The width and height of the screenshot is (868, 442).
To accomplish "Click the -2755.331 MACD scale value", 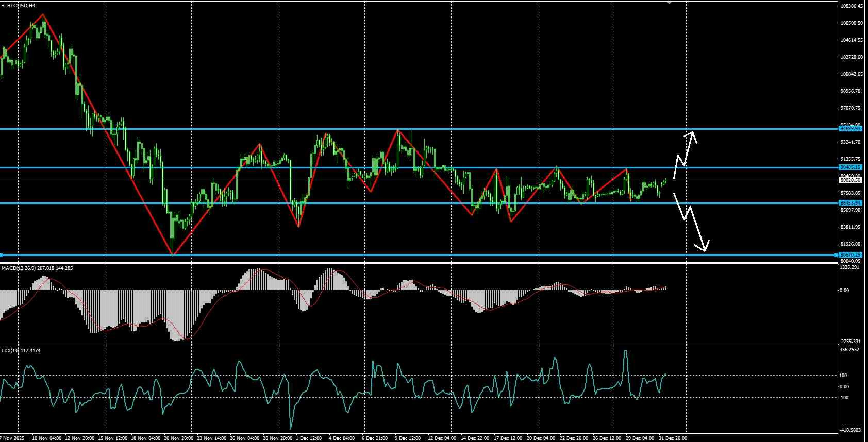I will tap(850, 342).
